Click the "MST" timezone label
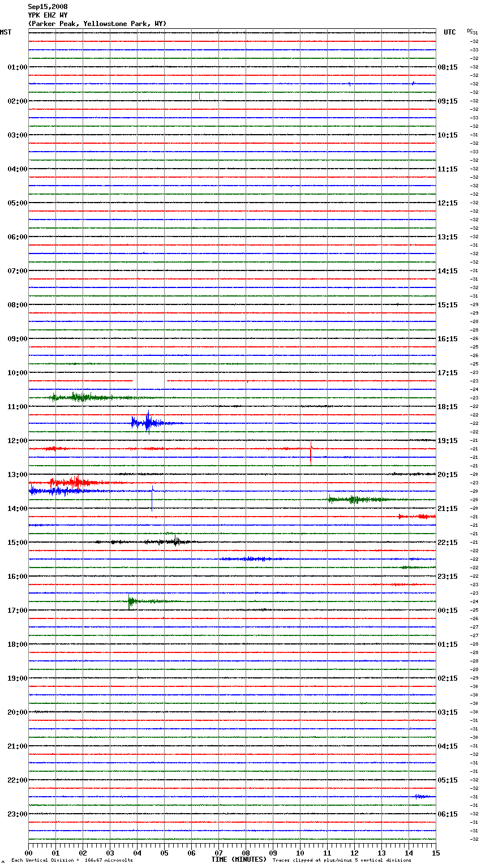481x868 pixels. [6, 32]
